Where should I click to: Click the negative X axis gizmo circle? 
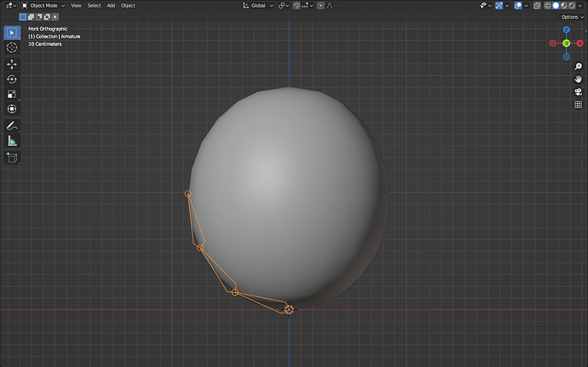coord(553,43)
